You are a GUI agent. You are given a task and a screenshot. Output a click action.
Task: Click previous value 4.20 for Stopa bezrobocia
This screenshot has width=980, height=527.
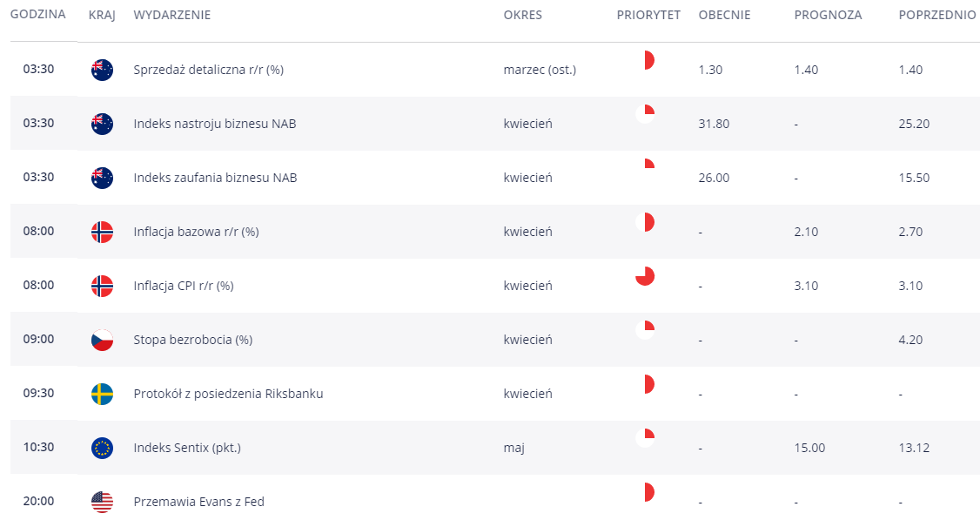[910, 340]
